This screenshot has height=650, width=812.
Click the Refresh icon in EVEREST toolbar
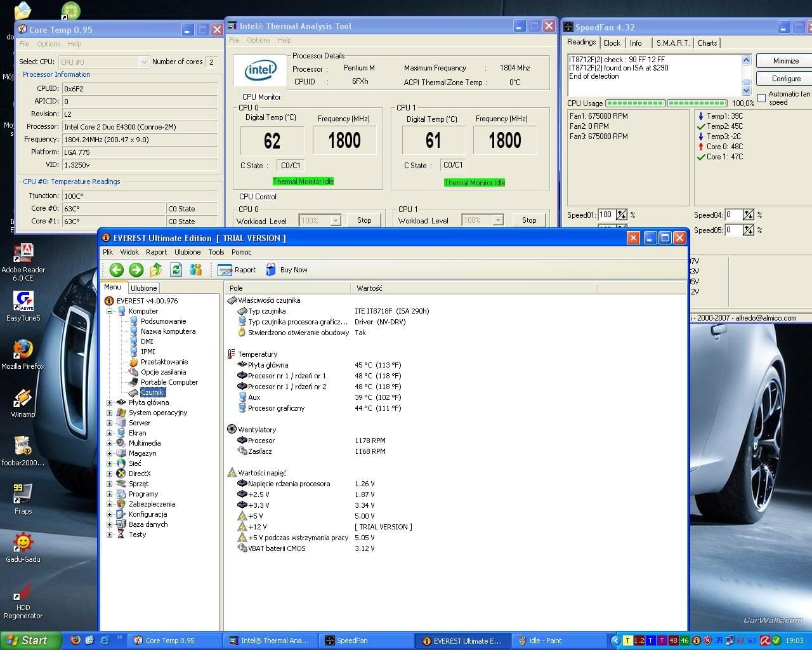(x=176, y=270)
